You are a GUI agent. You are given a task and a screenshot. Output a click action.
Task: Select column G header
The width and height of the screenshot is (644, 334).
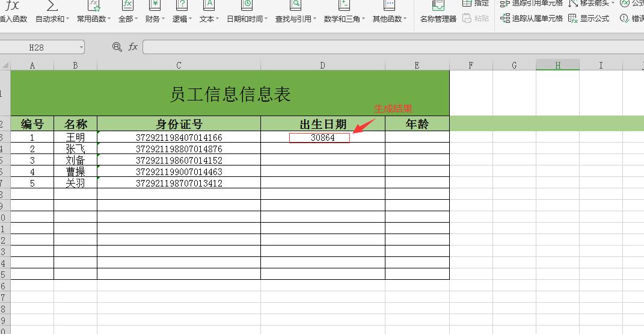pos(514,65)
